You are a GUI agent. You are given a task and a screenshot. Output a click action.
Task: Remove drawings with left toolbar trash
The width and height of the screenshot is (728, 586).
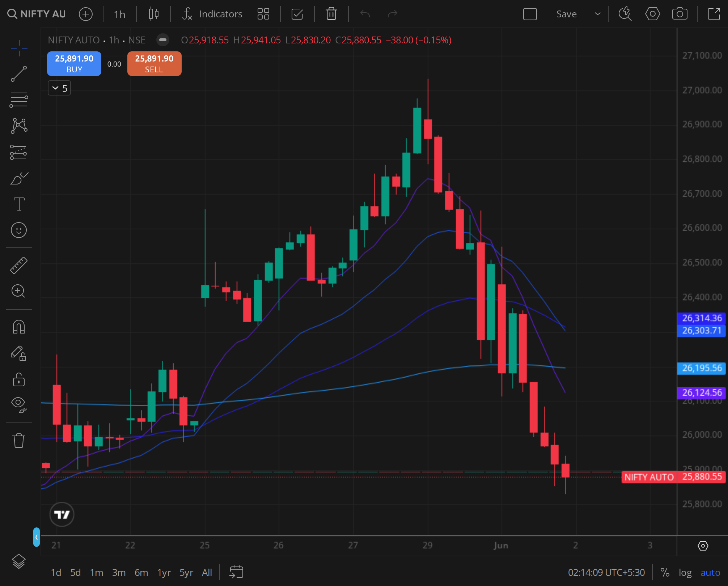coord(19,441)
